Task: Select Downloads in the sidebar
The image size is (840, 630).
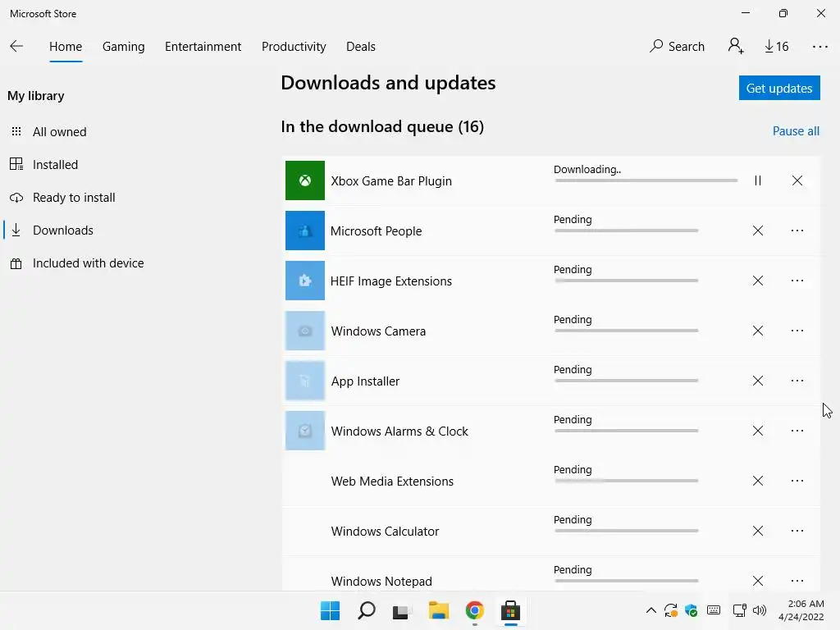Action: 52,231
